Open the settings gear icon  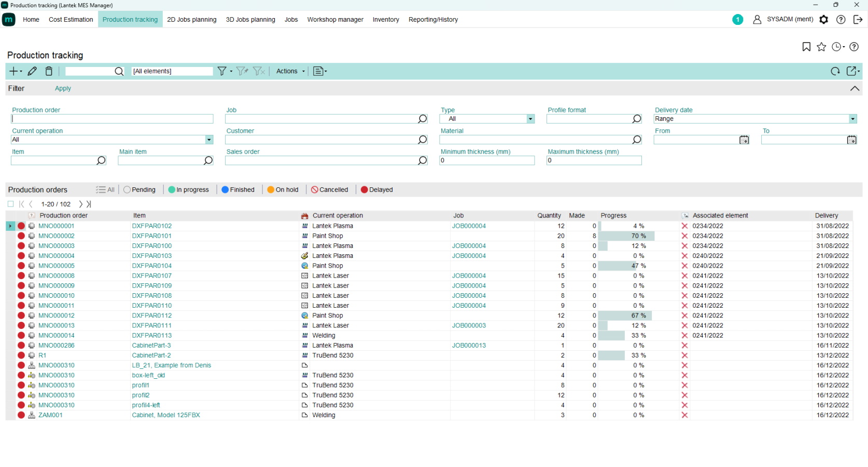823,20
